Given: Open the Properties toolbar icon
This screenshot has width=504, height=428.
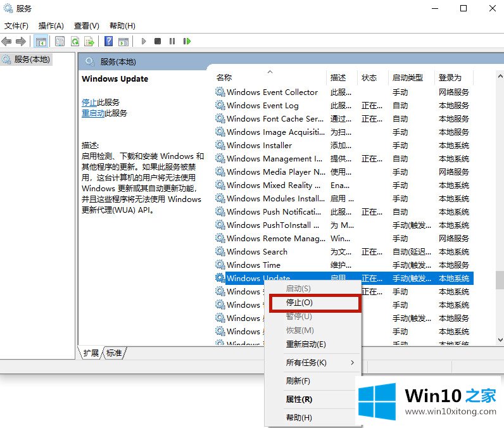Looking at the screenshot, I should 60,41.
